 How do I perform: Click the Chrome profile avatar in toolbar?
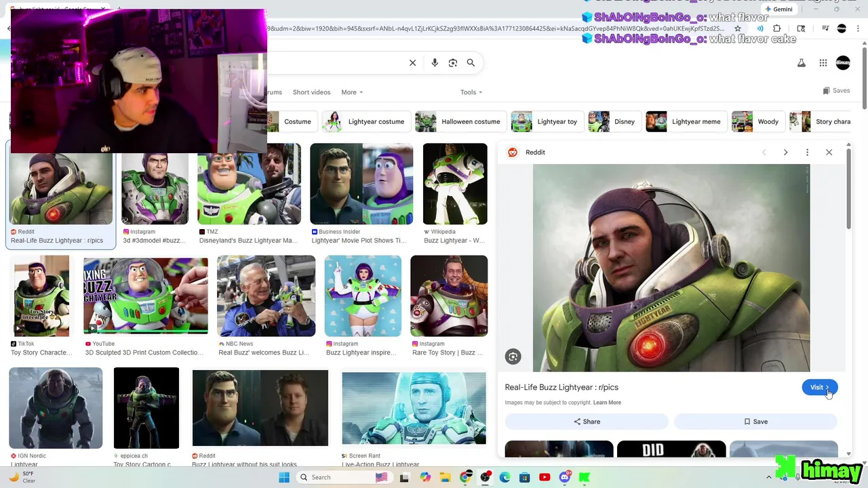(842, 28)
